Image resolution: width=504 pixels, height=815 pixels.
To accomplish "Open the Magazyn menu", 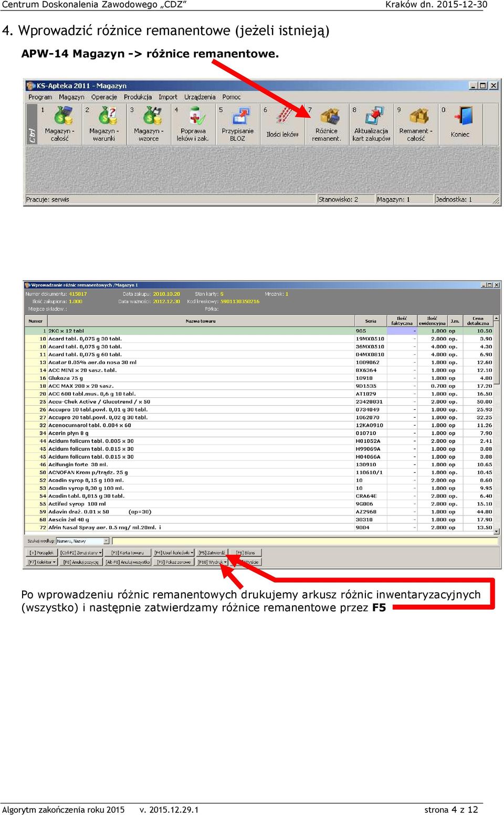I will 71,97.
